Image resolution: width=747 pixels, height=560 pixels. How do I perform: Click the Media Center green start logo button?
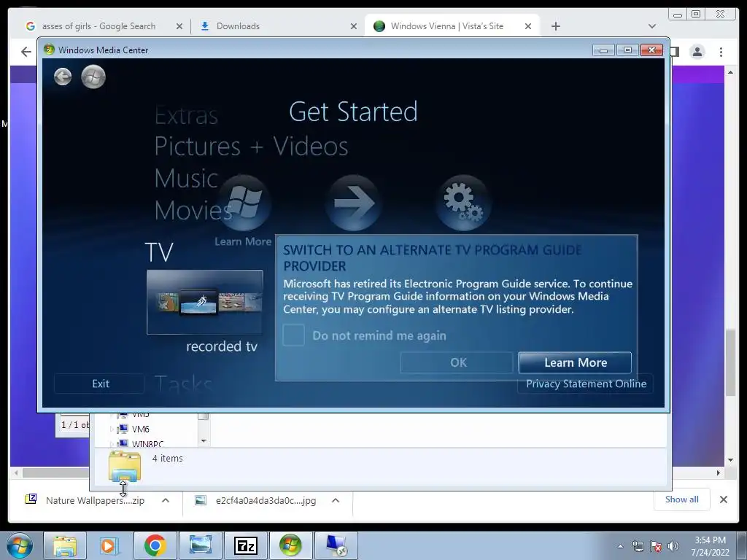93,77
